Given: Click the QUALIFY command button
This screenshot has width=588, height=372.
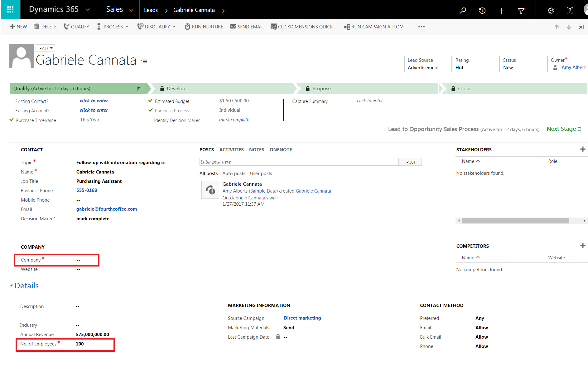Looking at the screenshot, I should (76, 27).
